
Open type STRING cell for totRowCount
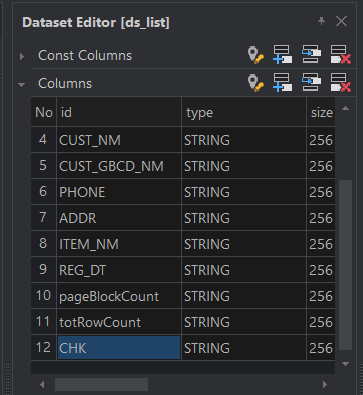click(244, 322)
